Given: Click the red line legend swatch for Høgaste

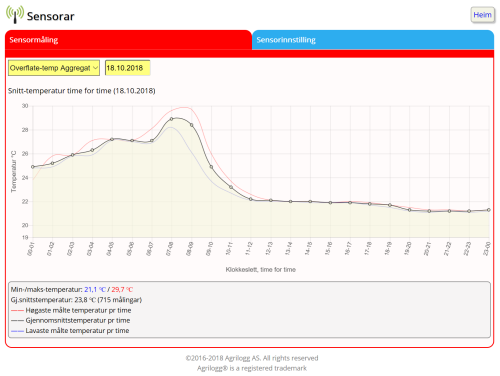Looking at the screenshot, I should click(17, 310).
